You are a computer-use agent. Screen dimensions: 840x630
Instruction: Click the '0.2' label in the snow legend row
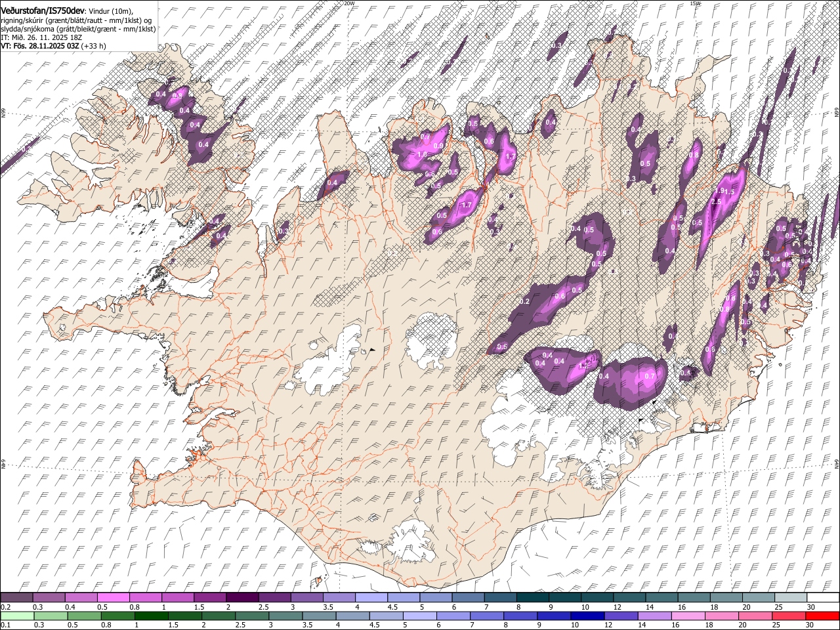(x=5, y=607)
